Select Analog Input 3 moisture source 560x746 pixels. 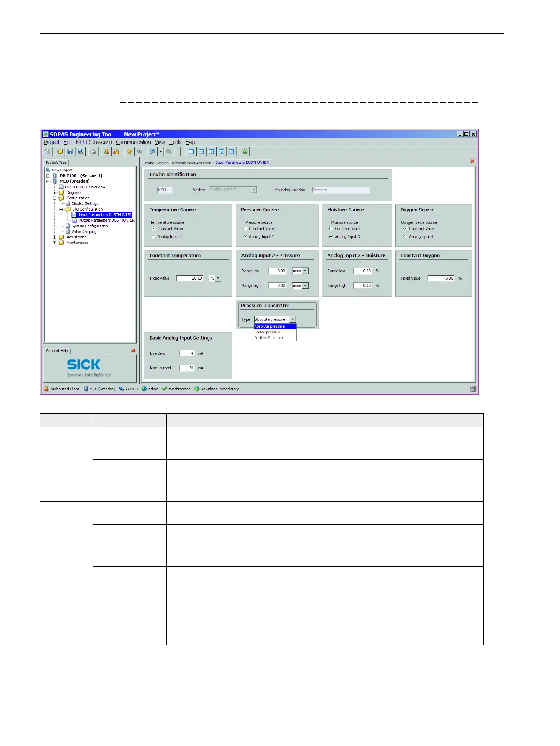(x=331, y=237)
